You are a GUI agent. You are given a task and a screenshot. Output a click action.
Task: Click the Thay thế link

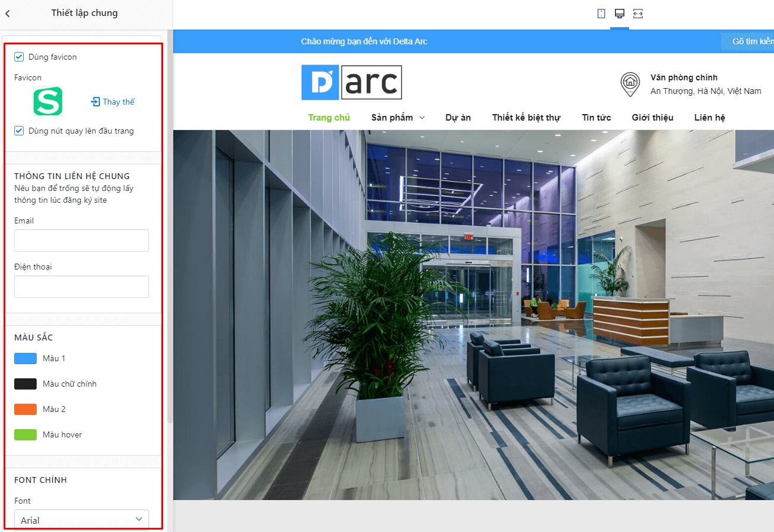pos(119,102)
